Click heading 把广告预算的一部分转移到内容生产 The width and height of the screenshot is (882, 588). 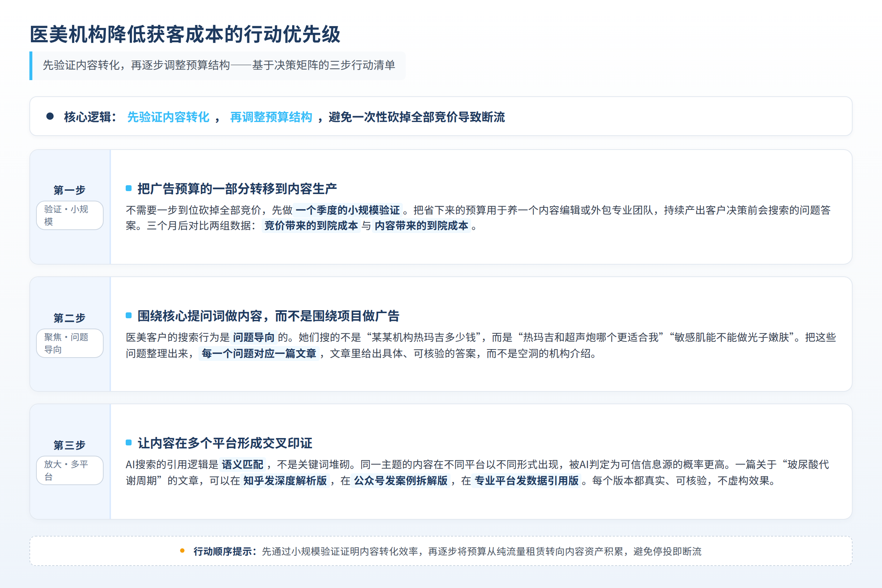coord(237,189)
